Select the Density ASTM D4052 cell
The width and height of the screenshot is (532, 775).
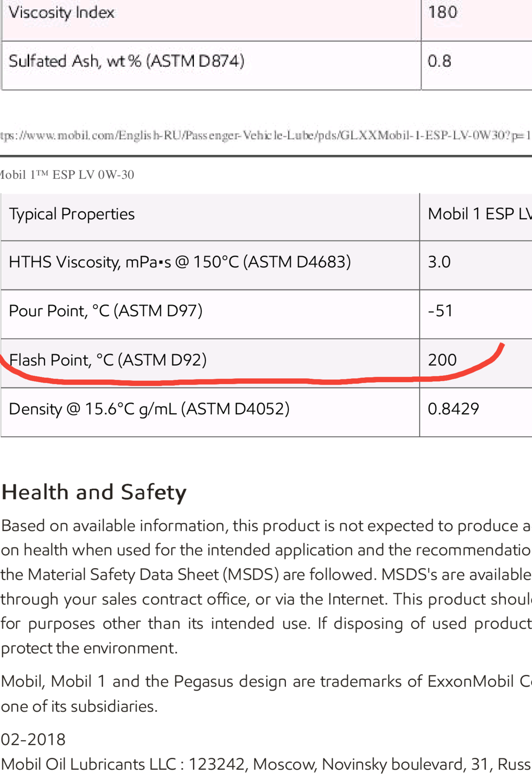pyautogui.click(x=210, y=412)
